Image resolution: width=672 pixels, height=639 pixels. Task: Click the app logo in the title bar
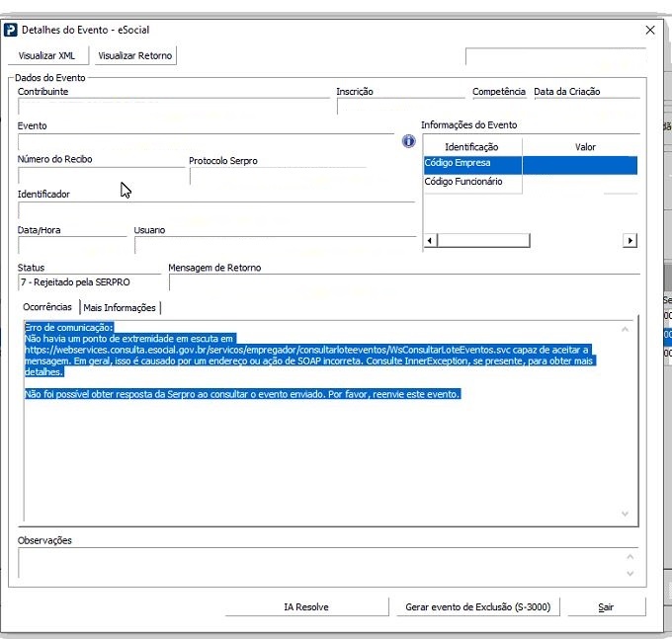point(11,31)
